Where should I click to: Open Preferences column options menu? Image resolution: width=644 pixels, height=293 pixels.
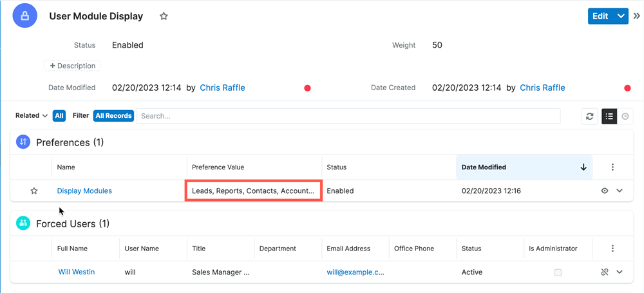(x=612, y=167)
